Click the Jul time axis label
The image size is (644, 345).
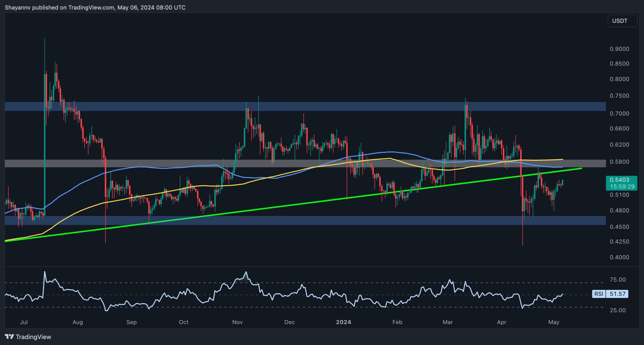click(24, 322)
